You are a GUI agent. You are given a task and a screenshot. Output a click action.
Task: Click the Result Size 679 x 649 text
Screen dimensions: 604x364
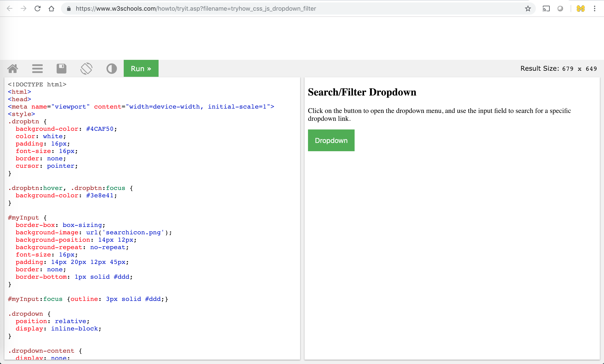pos(559,69)
